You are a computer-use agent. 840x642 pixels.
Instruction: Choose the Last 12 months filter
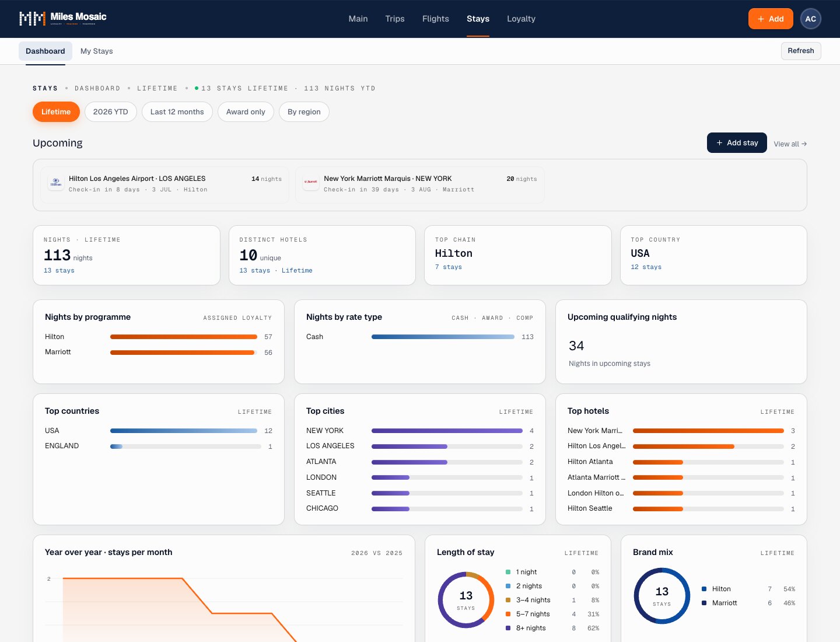(177, 112)
